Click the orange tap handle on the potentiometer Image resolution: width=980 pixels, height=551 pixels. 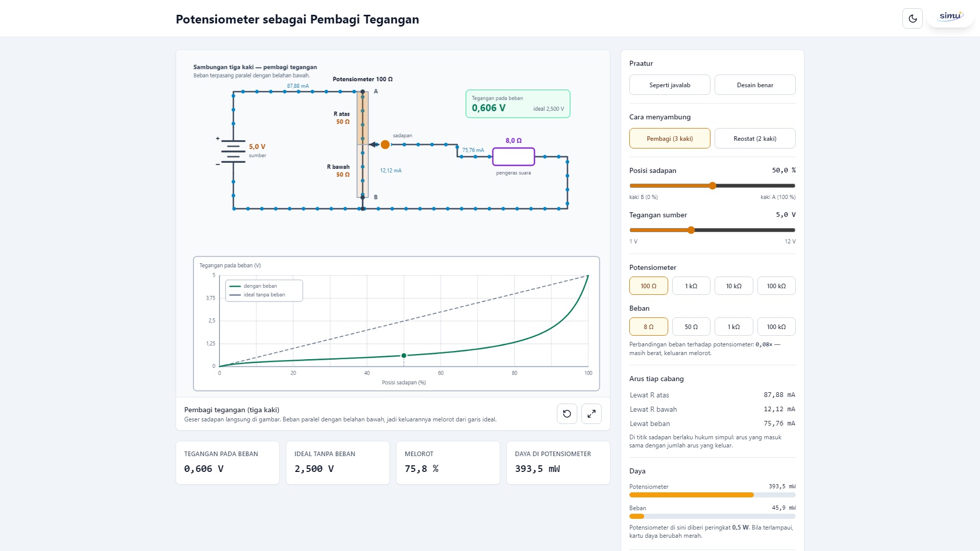tap(385, 145)
